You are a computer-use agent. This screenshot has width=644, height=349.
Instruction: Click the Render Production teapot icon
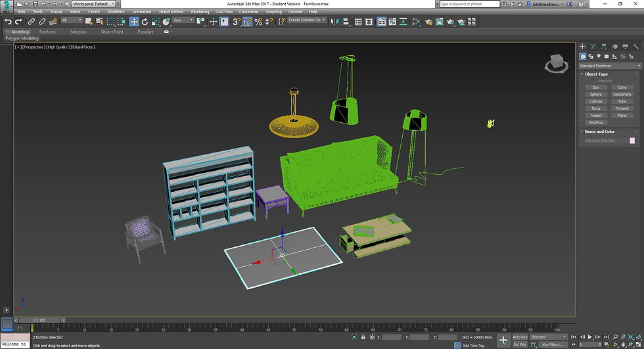pos(450,21)
